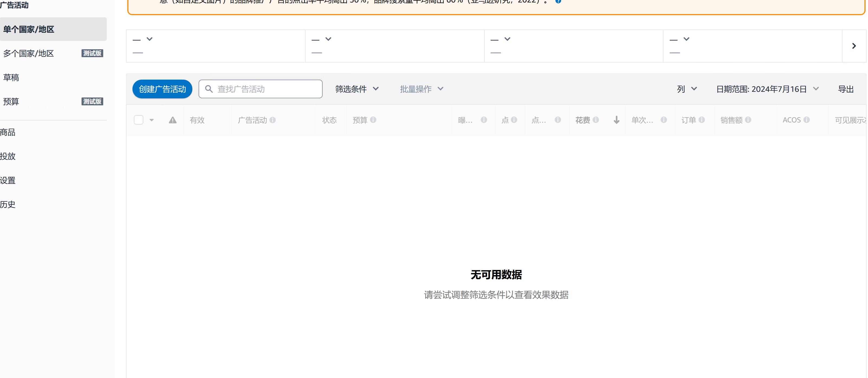
Task: Open info icon next to 订单 column
Action: [x=702, y=120]
